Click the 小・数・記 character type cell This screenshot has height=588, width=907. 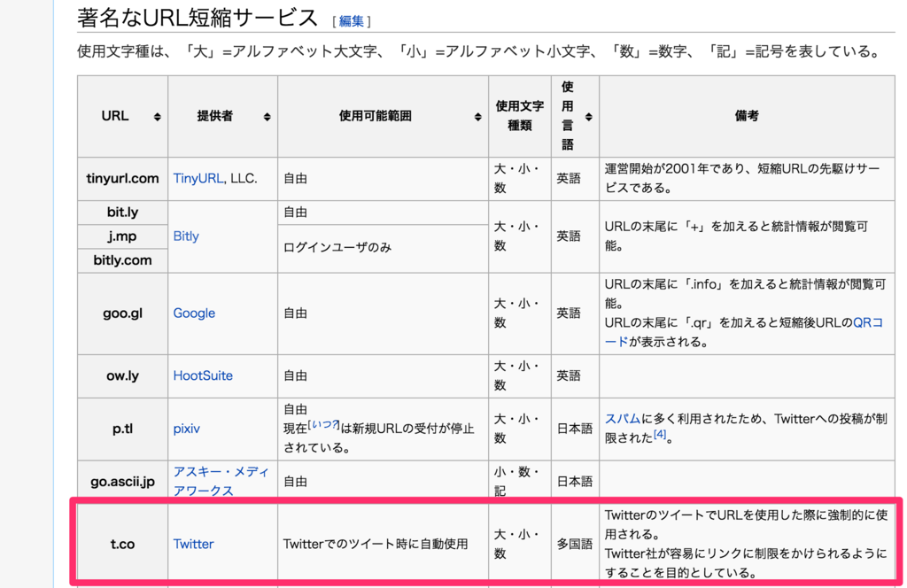click(519, 481)
